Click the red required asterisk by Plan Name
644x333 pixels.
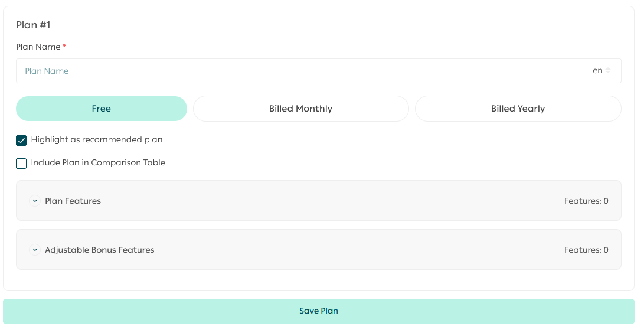[65, 46]
